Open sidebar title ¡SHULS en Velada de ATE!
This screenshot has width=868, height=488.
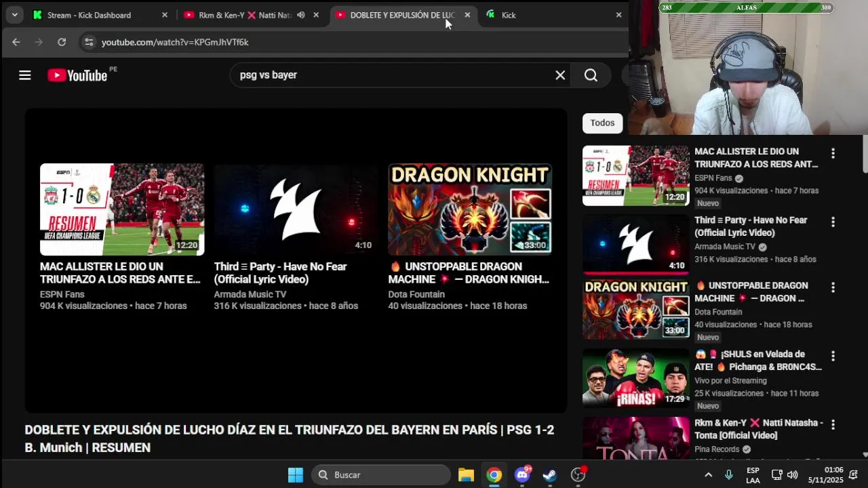pos(758,361)
